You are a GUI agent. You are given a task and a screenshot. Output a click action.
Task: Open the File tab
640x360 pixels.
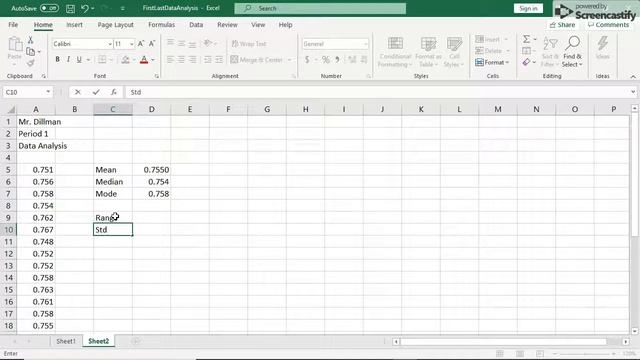point(13,25)
